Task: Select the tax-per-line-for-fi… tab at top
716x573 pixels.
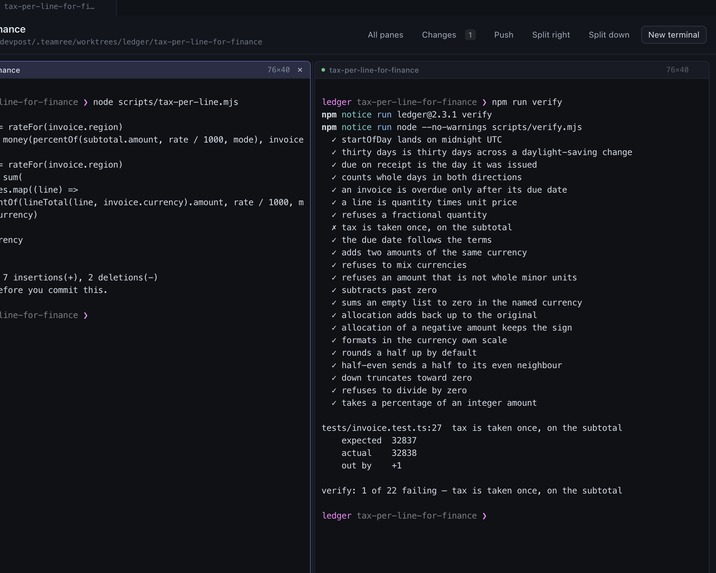Action: [x=49, y=6]
